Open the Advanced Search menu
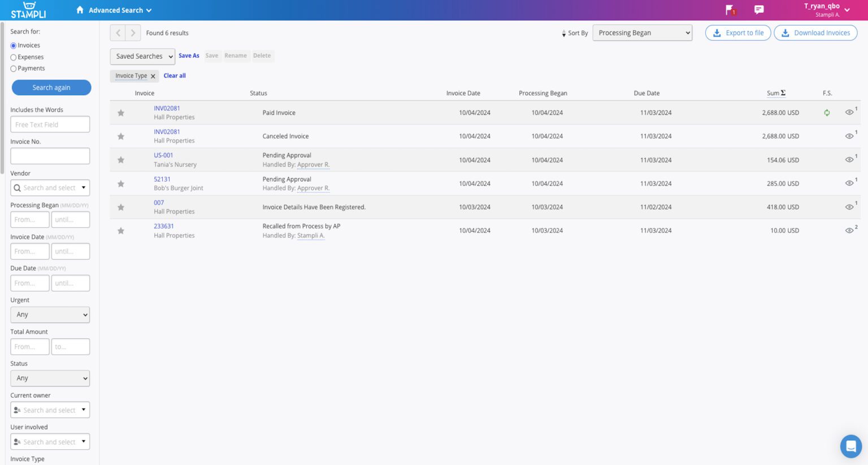 113,10
